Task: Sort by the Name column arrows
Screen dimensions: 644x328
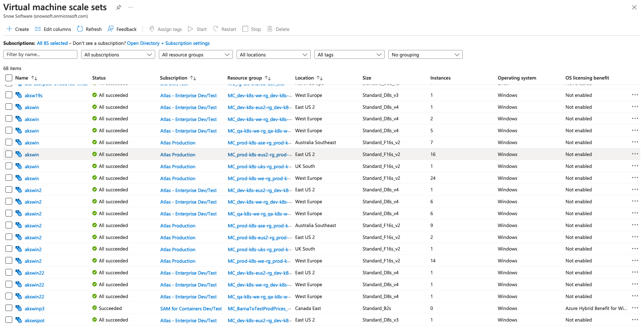Action: tap(34, 78)
